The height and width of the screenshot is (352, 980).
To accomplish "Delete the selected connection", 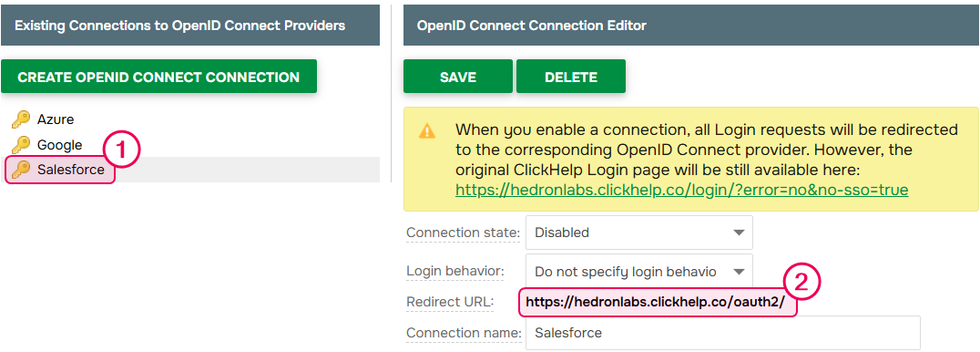I will pos(571,77).
